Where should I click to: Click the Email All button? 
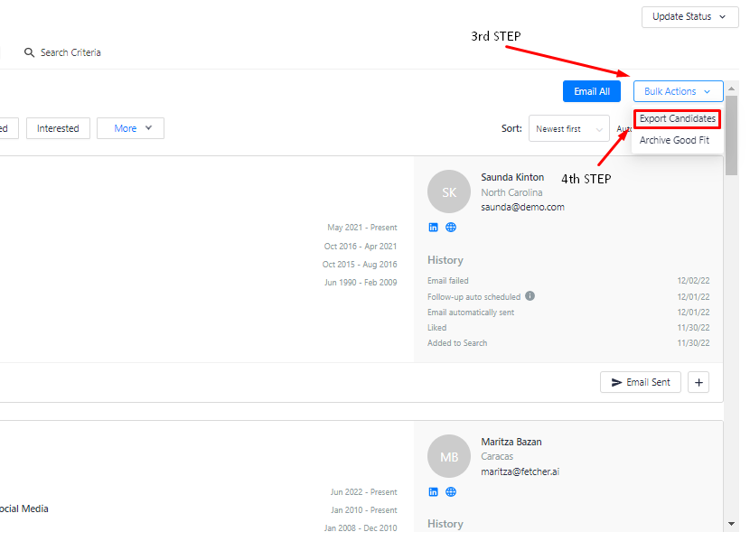[592, 91]
